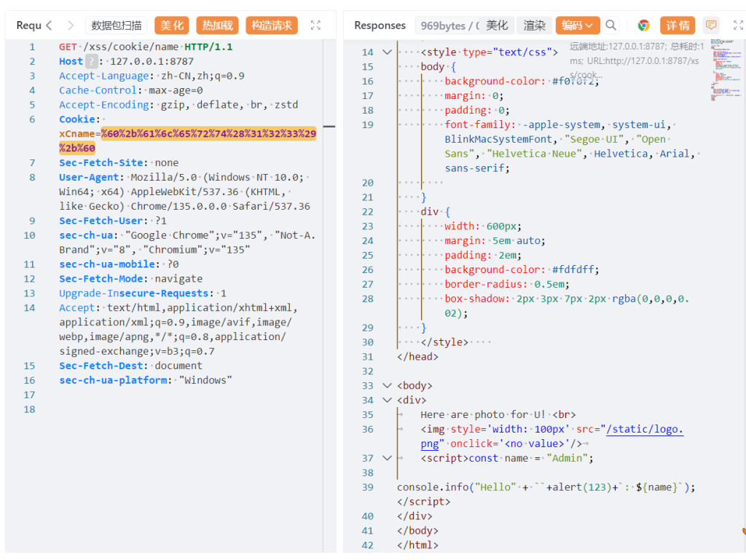Click the previous request arrow
The height and width of the screenshot is (560, 746).
pos(49,25)
